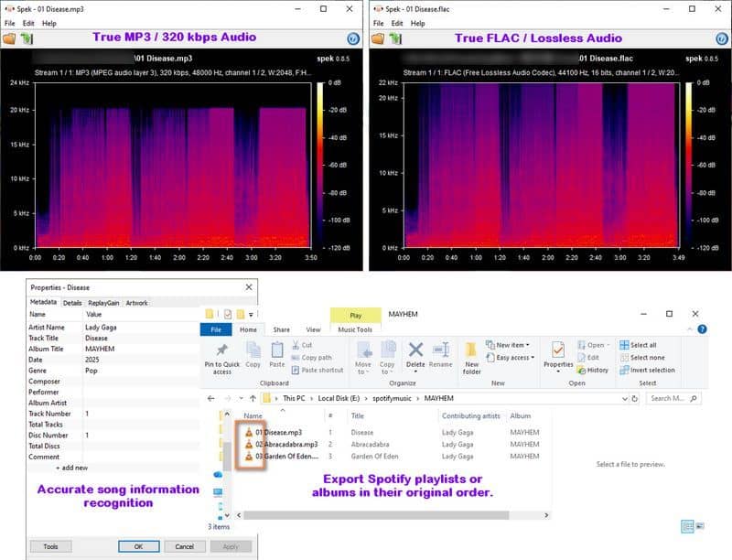This screenshot has height=560, width=732.
Task: Refresh the MAYHEM folder view
Action: pyautogui.click(x=634, y=399)
